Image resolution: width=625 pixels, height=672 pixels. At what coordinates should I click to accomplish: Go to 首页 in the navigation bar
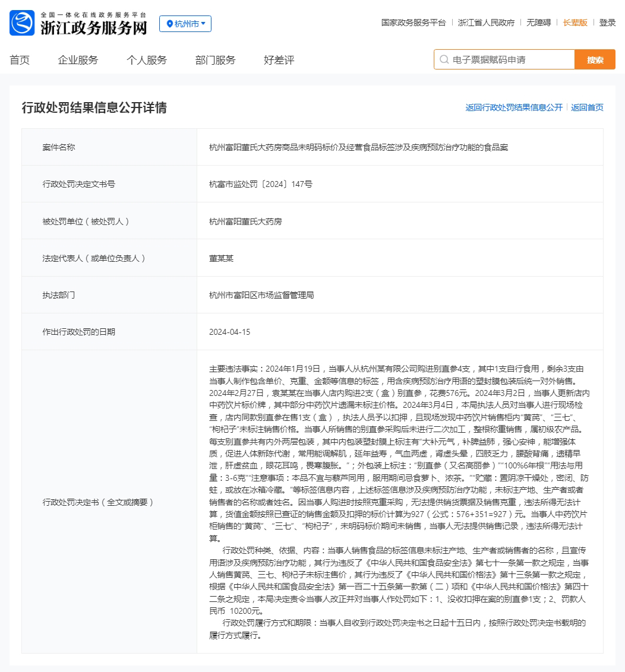[20, 60]
